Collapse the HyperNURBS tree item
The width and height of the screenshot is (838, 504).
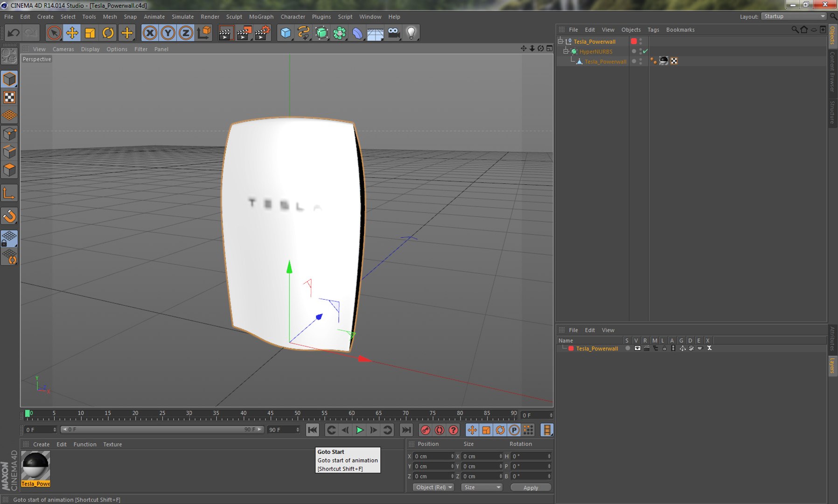pyautogui.click(x=566, y=51)
